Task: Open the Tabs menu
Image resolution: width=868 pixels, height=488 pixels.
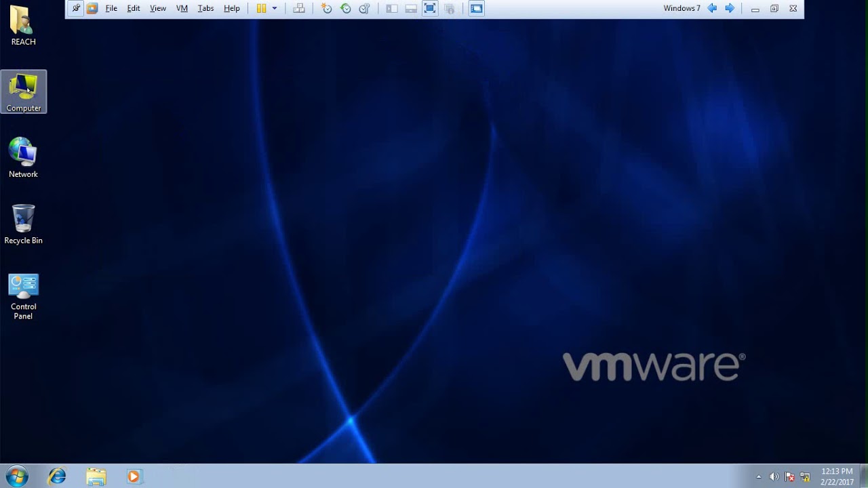Action: [205, 9]
